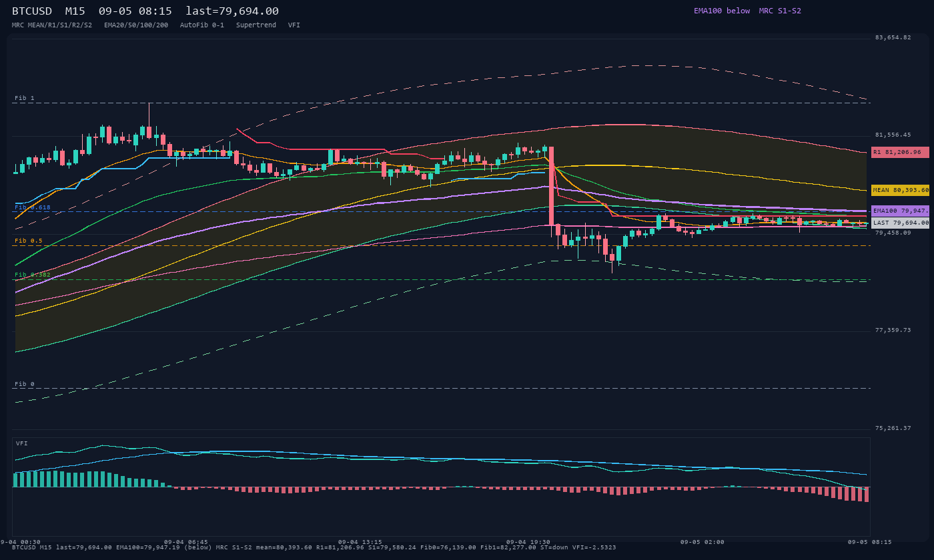Screen dimensions: 934x560
Task: Click the "Fib 0" level label
Action: tap(25, 384)
